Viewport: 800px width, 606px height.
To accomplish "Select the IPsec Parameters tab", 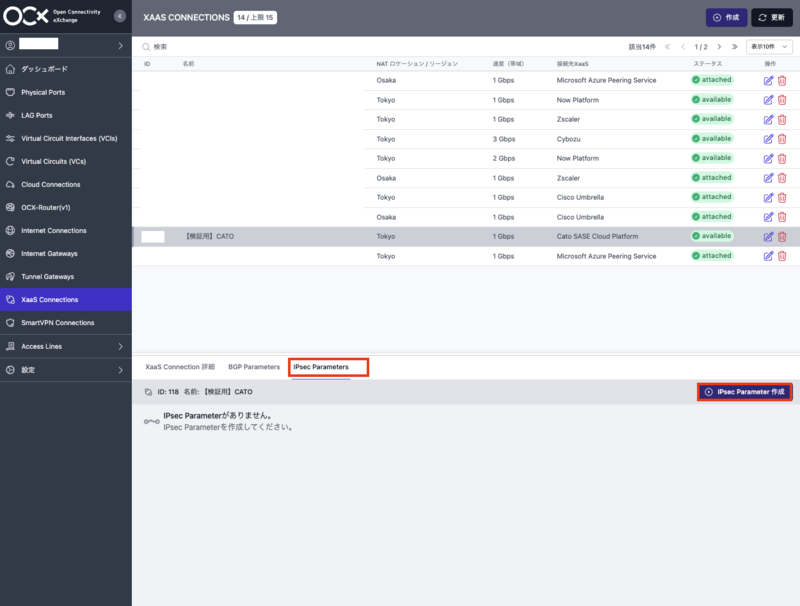I will 321,367.
